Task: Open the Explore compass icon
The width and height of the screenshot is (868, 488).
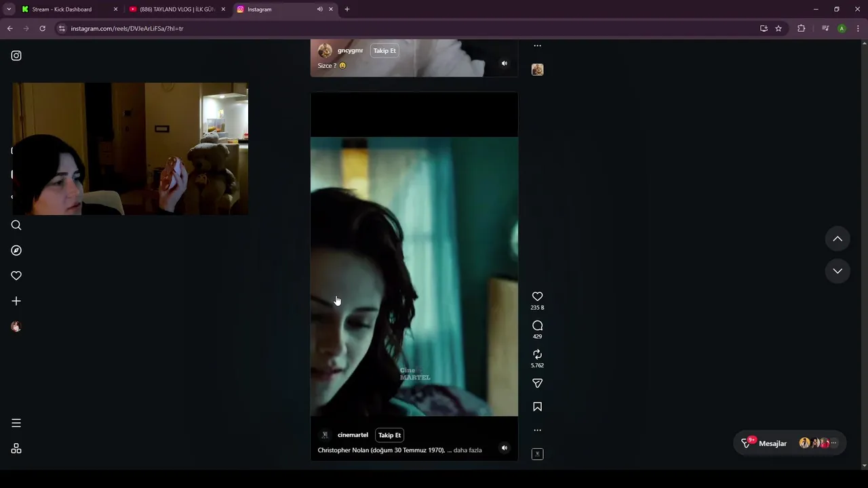Action: [x=16, y=250]
